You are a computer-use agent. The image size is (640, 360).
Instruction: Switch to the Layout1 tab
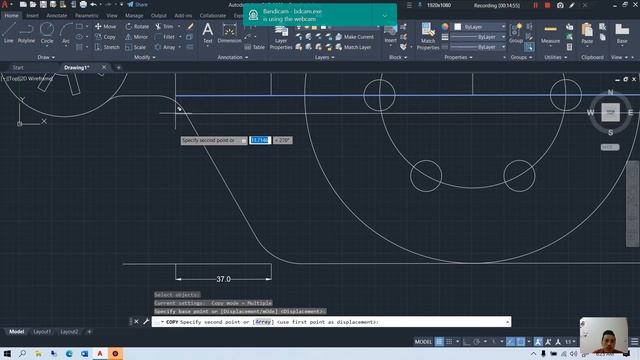[x=42, y=332]
